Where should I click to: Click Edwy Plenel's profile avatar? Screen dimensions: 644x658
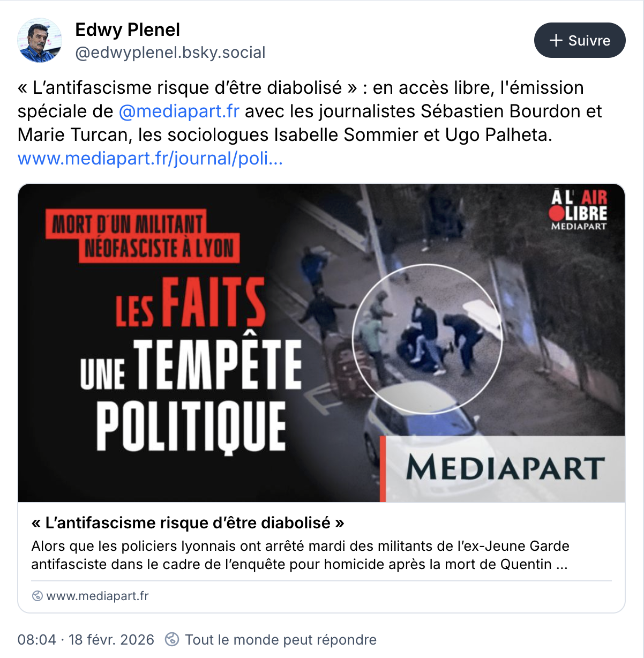coord(40,40)
